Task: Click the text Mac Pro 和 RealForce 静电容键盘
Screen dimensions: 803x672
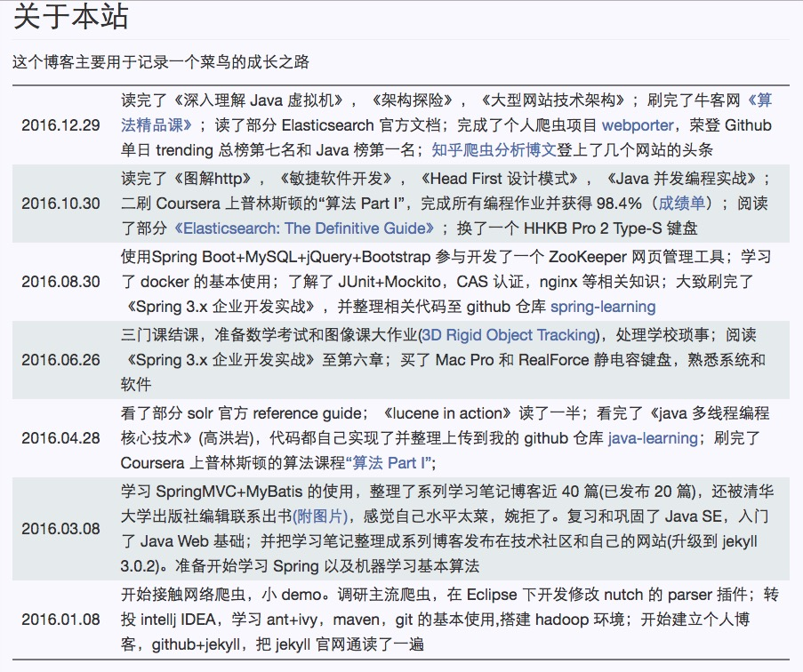Action: coord(554,360)
